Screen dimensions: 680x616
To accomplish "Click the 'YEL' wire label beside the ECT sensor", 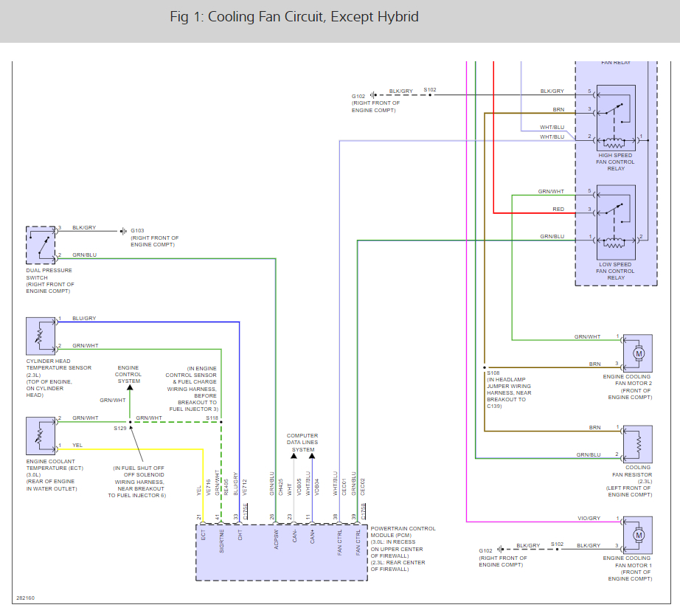I will [77, 445].
